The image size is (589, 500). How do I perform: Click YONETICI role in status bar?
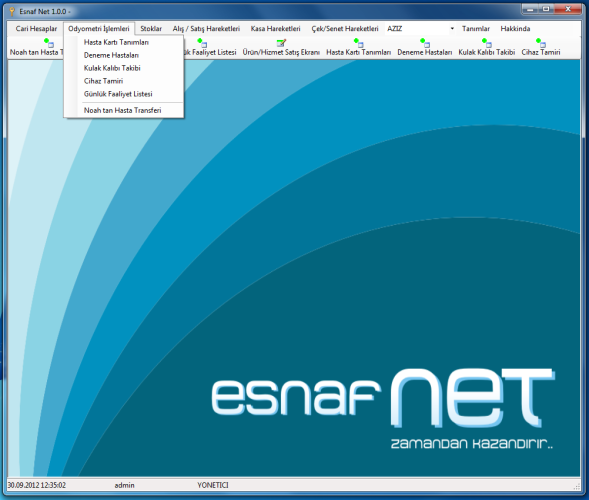(x=213, y=485)
